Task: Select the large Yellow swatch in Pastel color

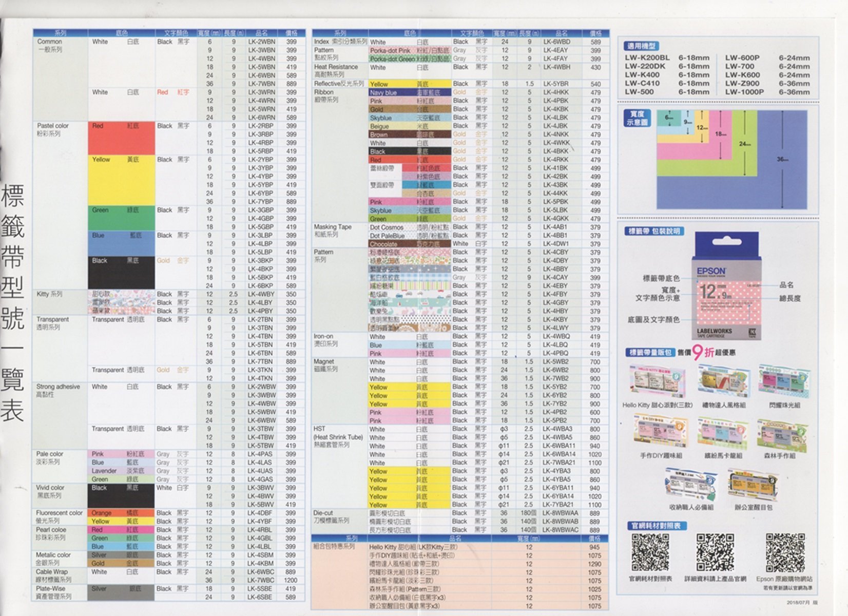Action: pyautogui.click(x=121, y=180)
